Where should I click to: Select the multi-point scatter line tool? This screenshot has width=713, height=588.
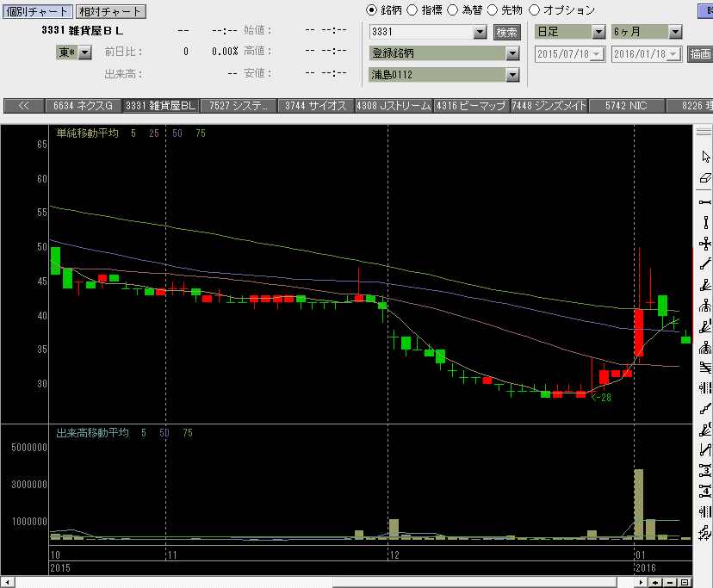tap(705, 532)
